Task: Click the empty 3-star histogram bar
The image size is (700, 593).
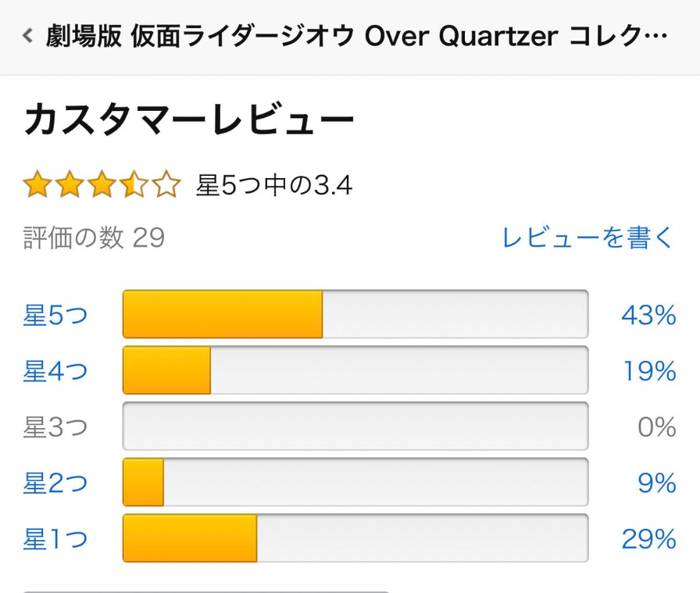Action: (x=355, y=427)
